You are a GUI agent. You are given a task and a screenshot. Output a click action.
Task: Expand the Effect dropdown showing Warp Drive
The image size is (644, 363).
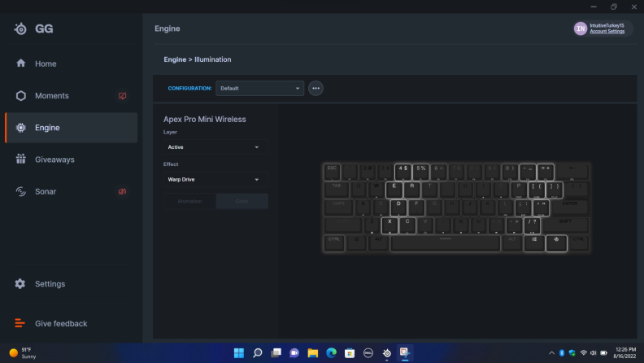coord(215,180)
